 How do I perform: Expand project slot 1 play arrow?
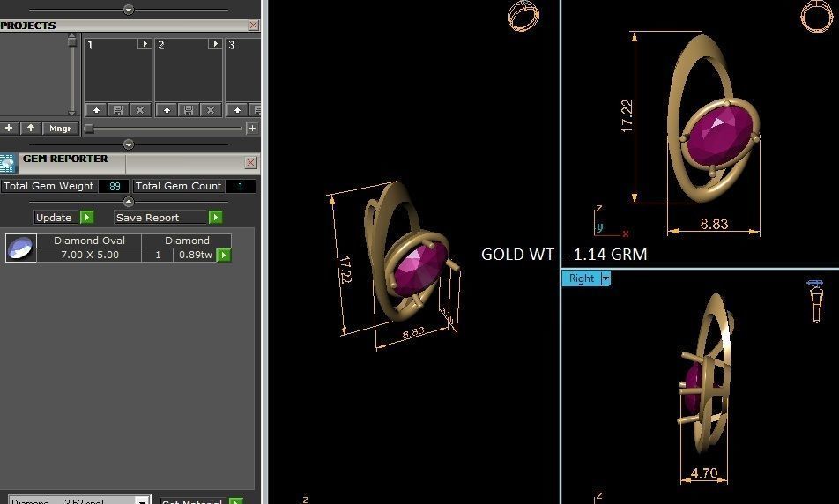[x=145, y=44]
